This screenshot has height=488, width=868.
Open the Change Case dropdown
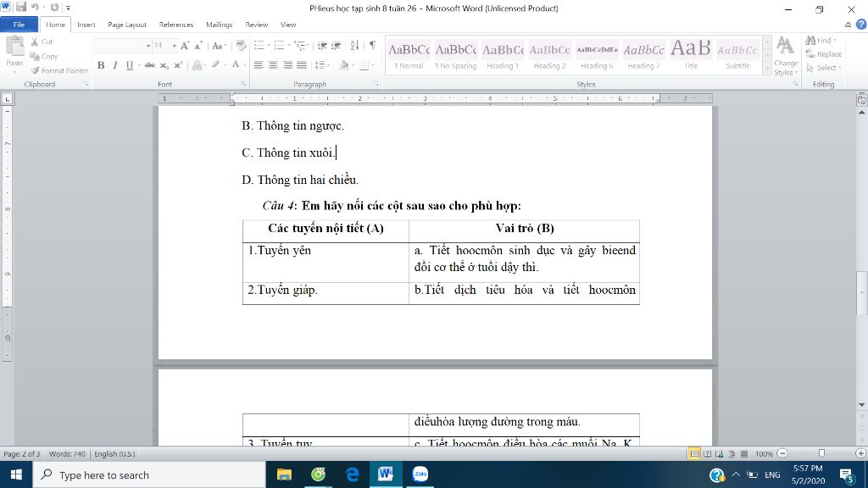pos(220,46)
